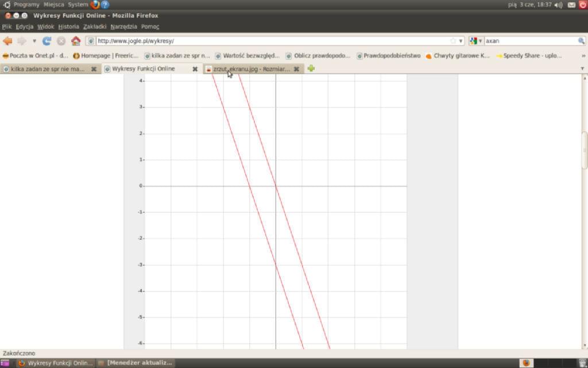Open the mail indicator envelope icon
The image size is (588, 368).
[571, 5]
